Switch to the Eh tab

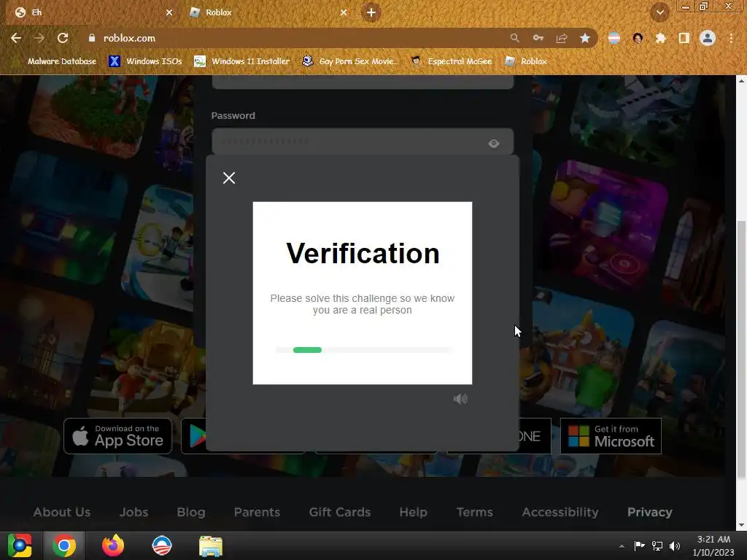tap(93, 12)
